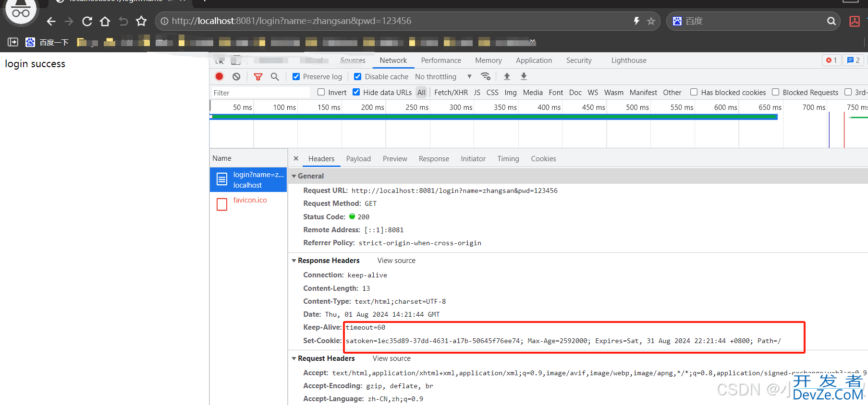The height and width of the screenshot is (405, 868).
Task: Click the undo/restore arrow icon beside home
Action: pos(123,21)
